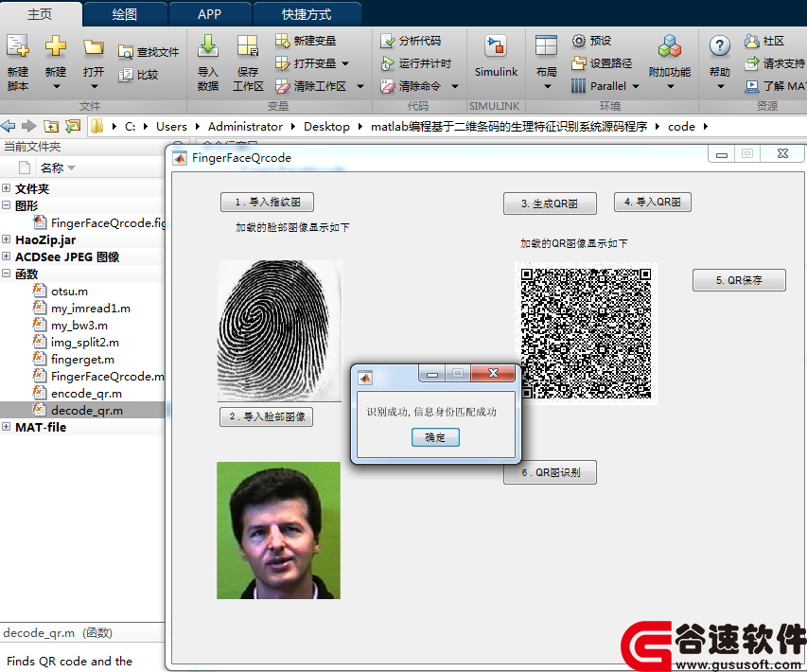Screen dimensions: 807x672
Task: Click 确定 in the success dialog
Action: click(435, 437)
